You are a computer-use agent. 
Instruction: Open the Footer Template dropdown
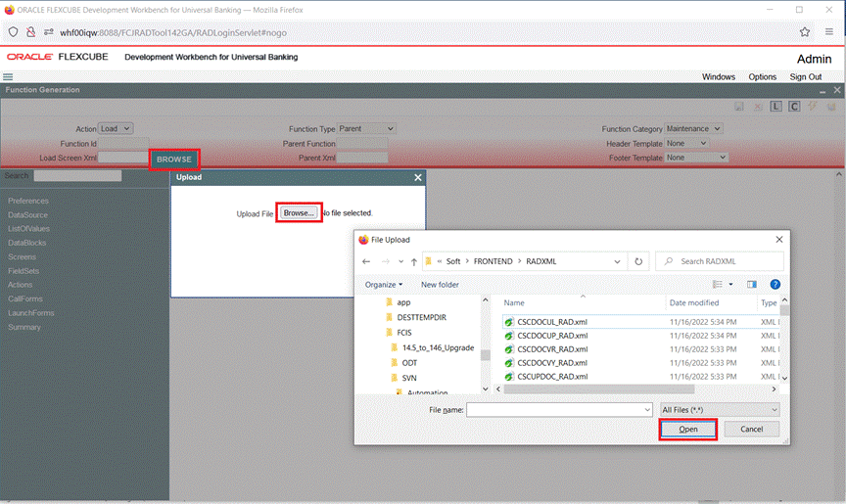click(696, 158)
